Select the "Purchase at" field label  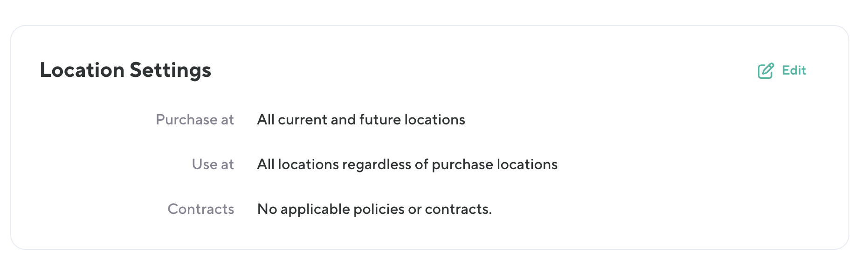(195, 120)
